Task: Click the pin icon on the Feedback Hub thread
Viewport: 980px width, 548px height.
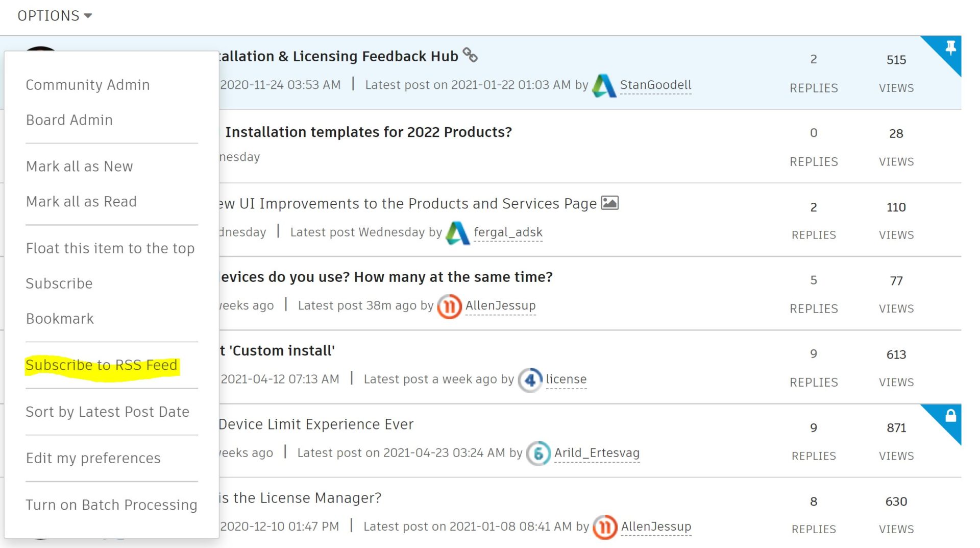Action: coord(951,49)
